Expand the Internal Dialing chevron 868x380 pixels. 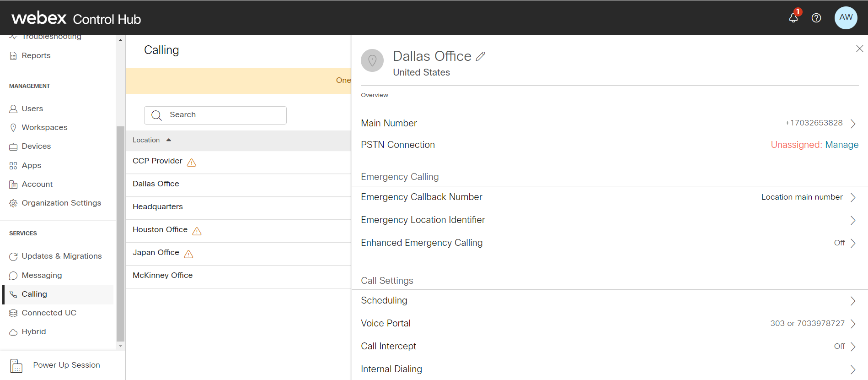coord(853,369)
